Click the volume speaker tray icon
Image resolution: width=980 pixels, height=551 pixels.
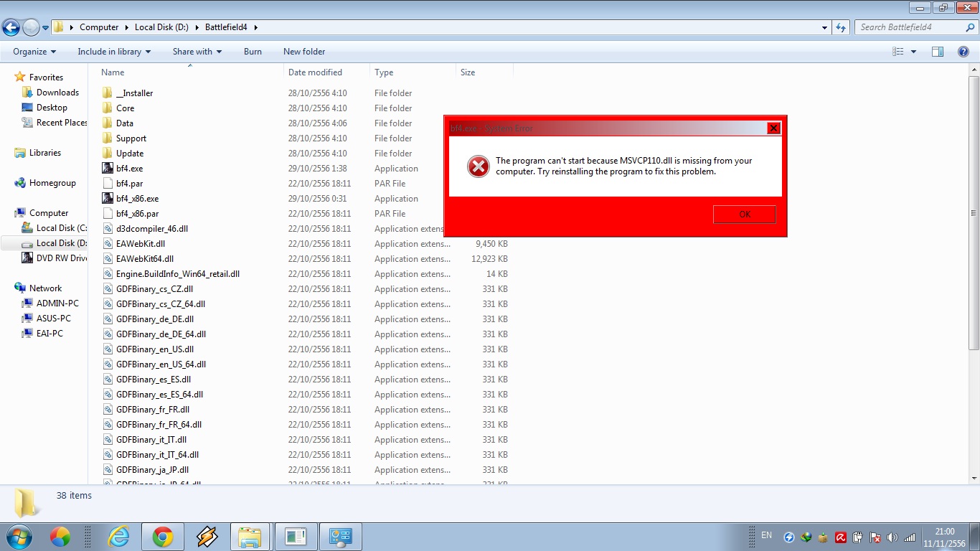pos(892,537)
